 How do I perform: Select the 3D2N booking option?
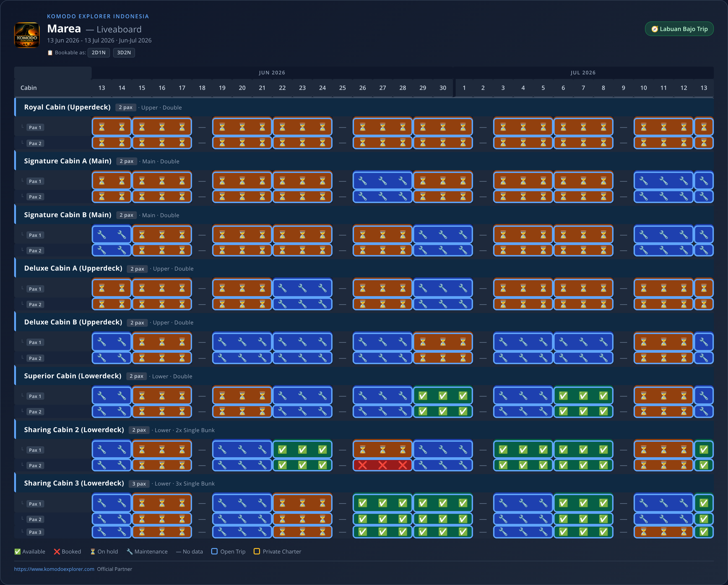pos(124,53)
